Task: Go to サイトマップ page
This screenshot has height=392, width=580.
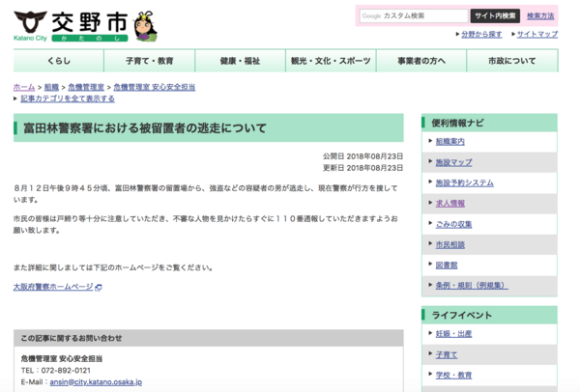Action: (536, 34)
